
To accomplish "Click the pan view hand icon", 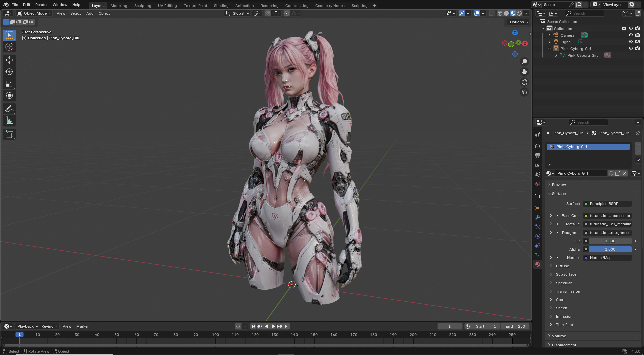I will (x=524, y=72).
